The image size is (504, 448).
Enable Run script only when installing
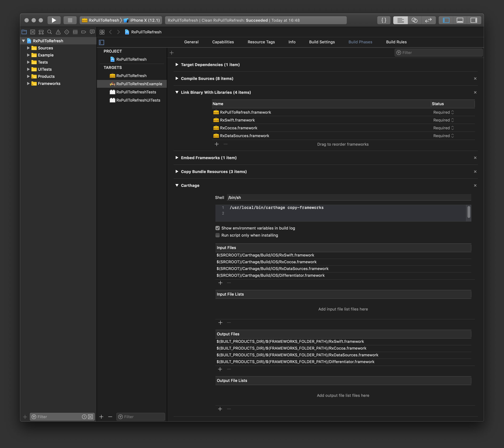217,235
